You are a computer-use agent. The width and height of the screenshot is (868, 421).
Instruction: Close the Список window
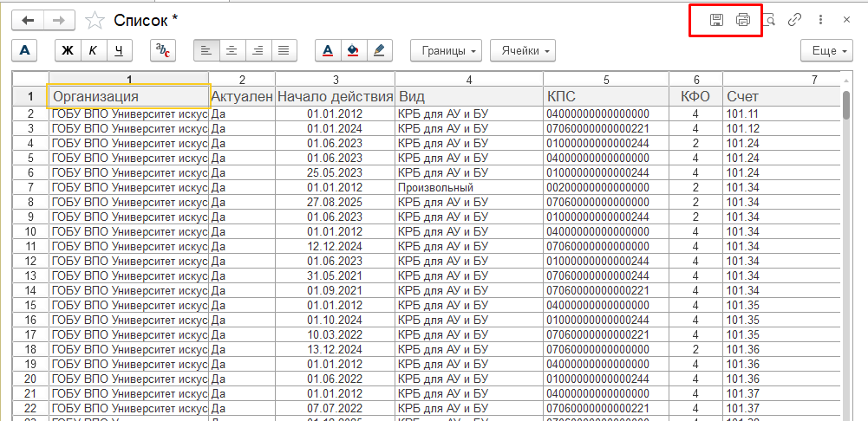846,21
